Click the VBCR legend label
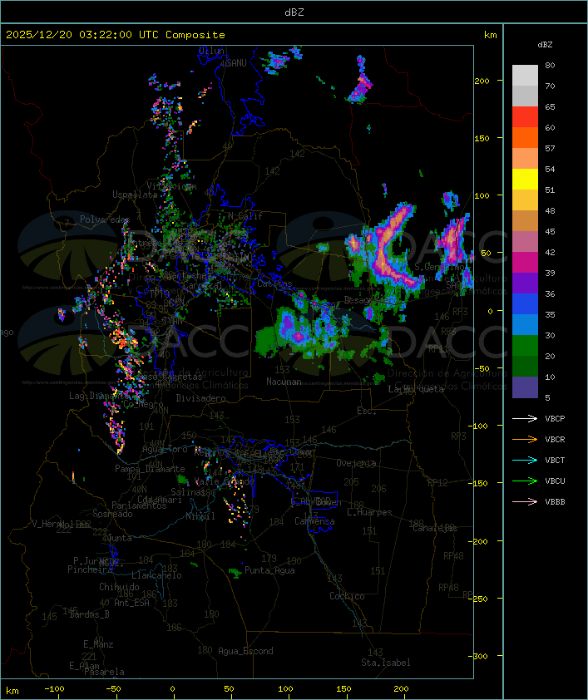The width and height of the screenshot is (588, 700). pyautogui.click(x=555, y=439)
